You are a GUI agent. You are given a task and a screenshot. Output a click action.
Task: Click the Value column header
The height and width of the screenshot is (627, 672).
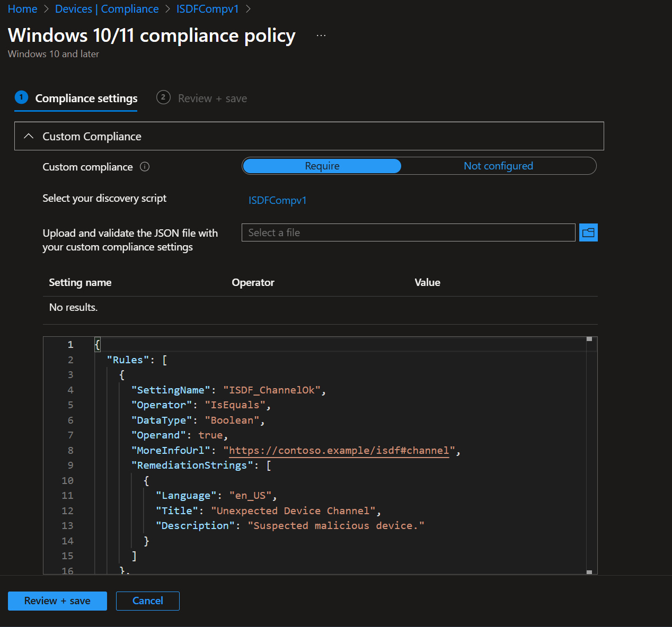[x=427, y=282]
